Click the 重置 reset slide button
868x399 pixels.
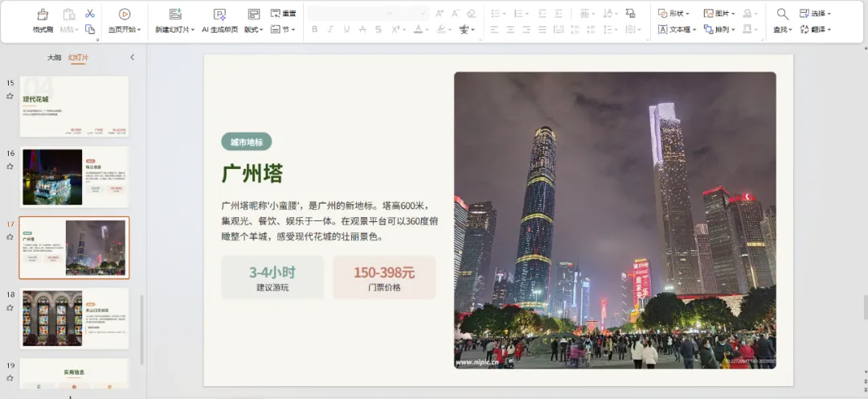pyautogui.click(x=284, y=14)
